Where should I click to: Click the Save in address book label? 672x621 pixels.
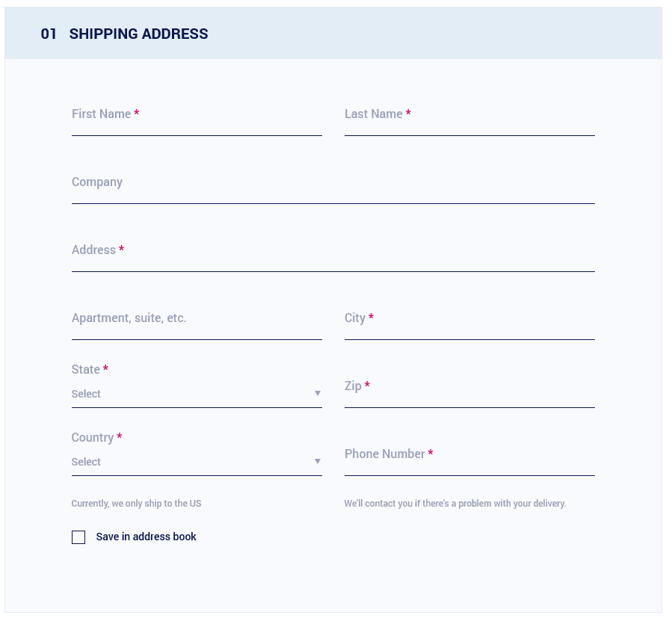147,537
